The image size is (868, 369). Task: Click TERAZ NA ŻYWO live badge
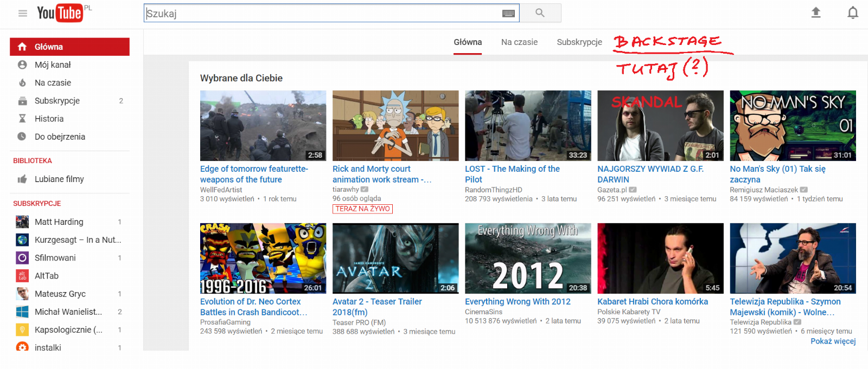coord(362,209)
